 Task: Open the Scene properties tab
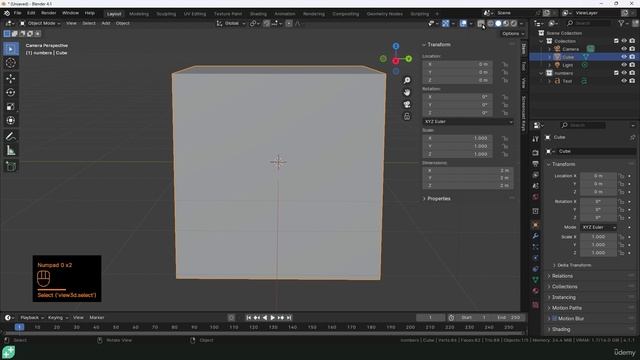pyautogui.click(x=536, y=186)
